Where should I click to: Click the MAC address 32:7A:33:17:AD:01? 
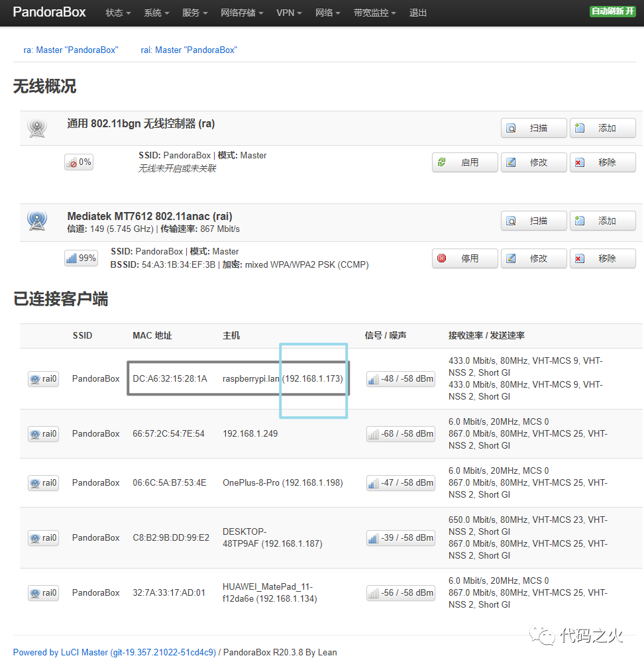(169, 593)
